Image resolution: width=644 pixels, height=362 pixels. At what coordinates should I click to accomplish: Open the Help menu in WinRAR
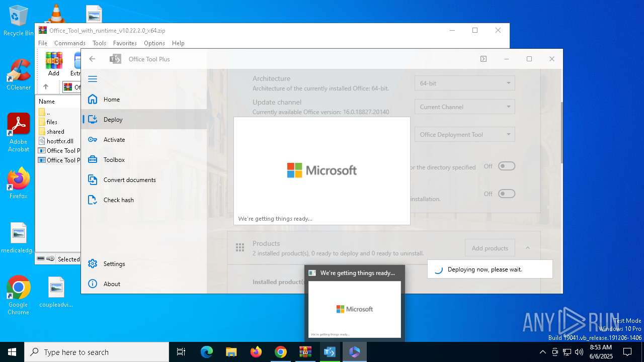178,43
